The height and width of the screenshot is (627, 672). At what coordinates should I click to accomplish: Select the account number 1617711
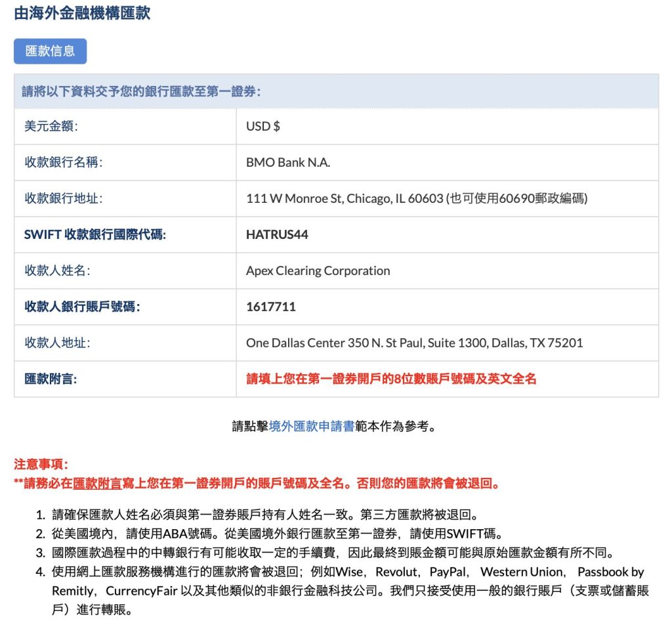pyautogui.click(x=271, y=307)
